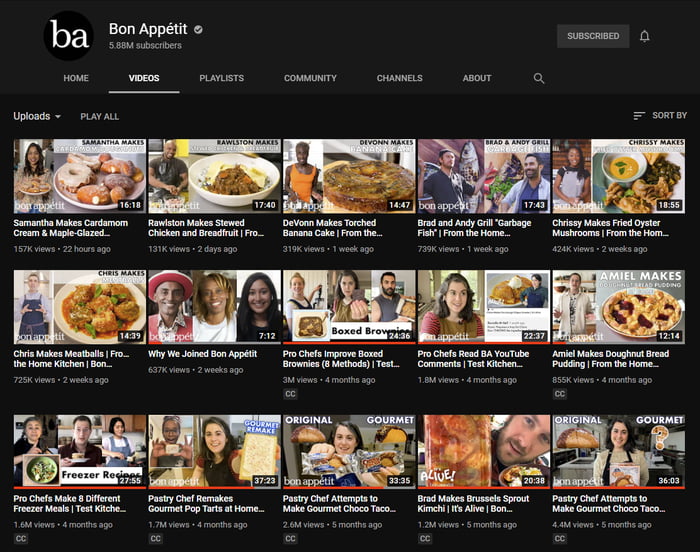This screenshot has width=700, height=552.
Task: Click the SUBSCRIBED button
Action: click(593, 36)
